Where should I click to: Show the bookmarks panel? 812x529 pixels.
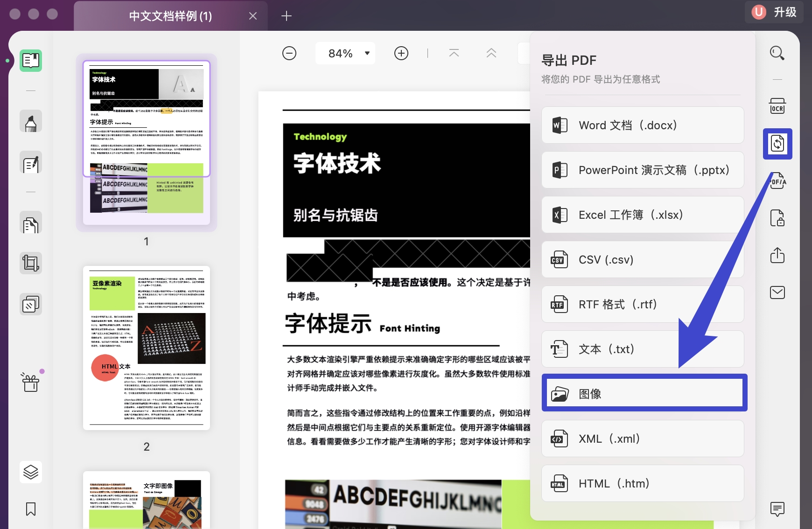coord(30,509)
